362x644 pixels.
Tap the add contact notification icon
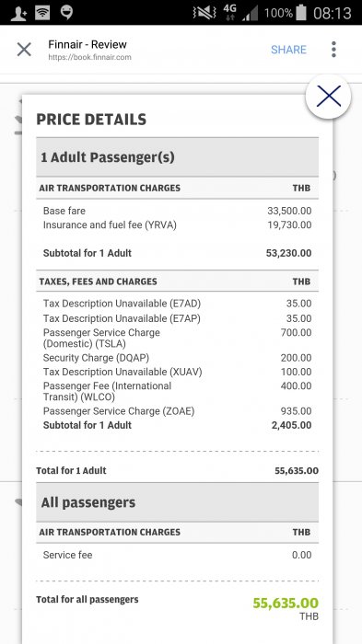19,13
